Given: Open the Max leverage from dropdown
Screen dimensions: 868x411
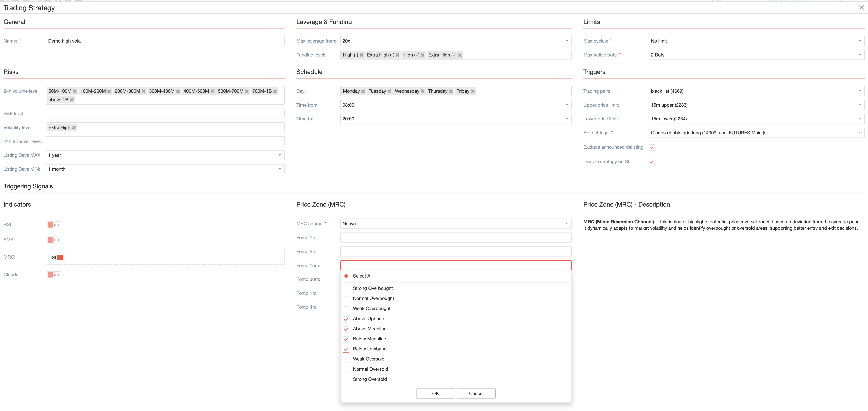Looking at the screenshot, I should (456, 41).
